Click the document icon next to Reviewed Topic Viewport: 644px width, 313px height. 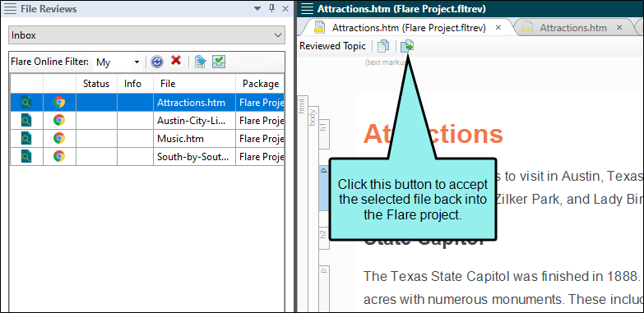[x=383, y=46]
